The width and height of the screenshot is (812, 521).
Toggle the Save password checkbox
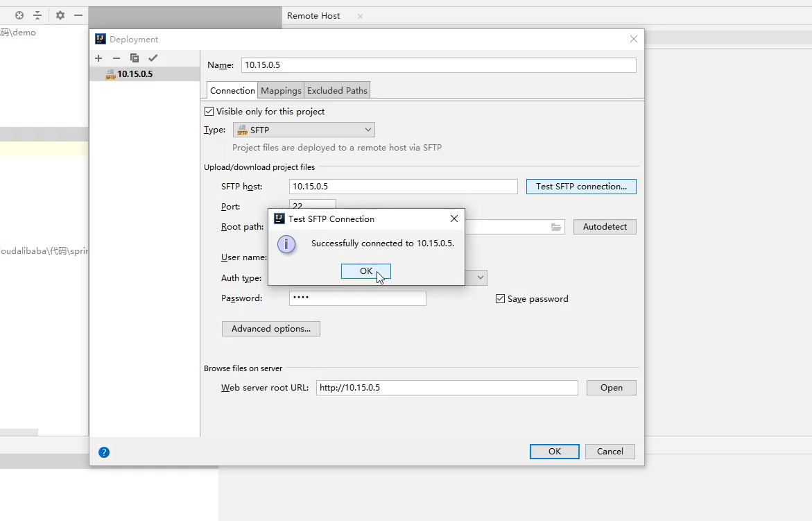[x=500, y=299]
